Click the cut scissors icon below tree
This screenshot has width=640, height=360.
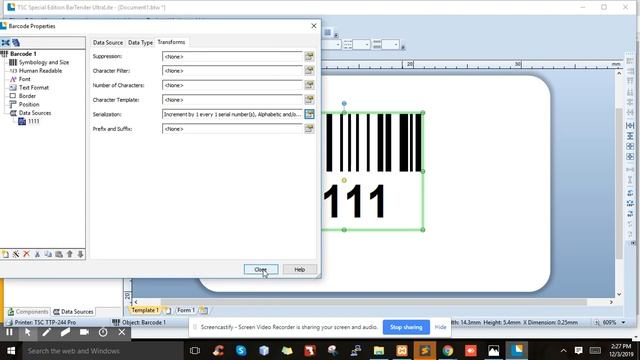click(37, 254)
